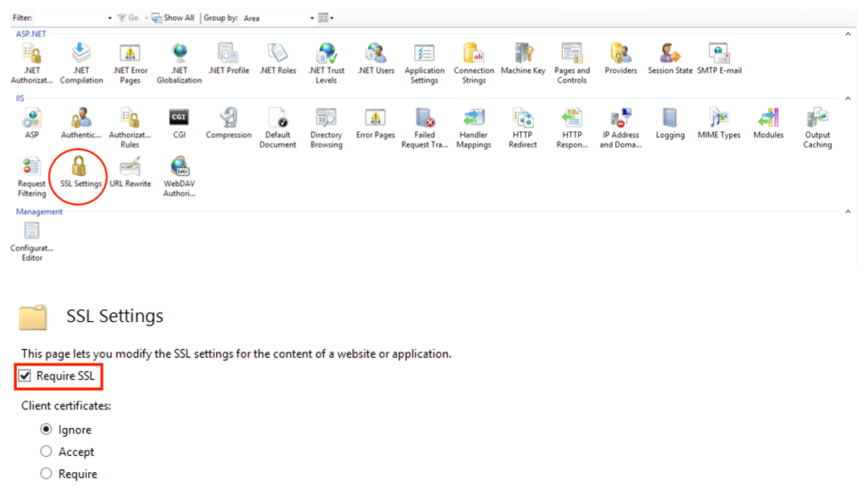Open SSL Settings feature

[x=81, y=173]
